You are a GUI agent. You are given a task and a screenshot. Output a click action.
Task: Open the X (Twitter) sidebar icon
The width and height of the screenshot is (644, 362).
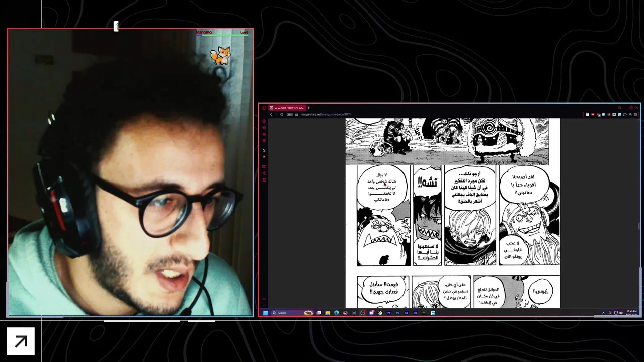tap(264, 150)
